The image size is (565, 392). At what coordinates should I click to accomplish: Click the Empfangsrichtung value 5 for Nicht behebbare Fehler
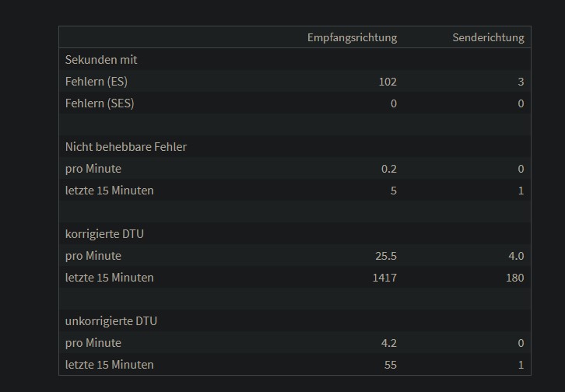pyautogui.click(x=393, y=191)
